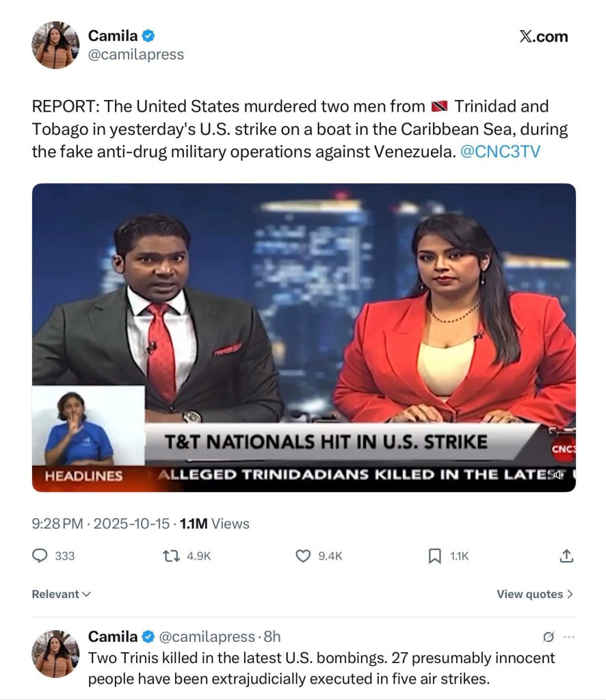Image resolution: width=606 pixels, height=700 pixels.
Task: Open View quotes chevron link
Action: pos(535,594)
